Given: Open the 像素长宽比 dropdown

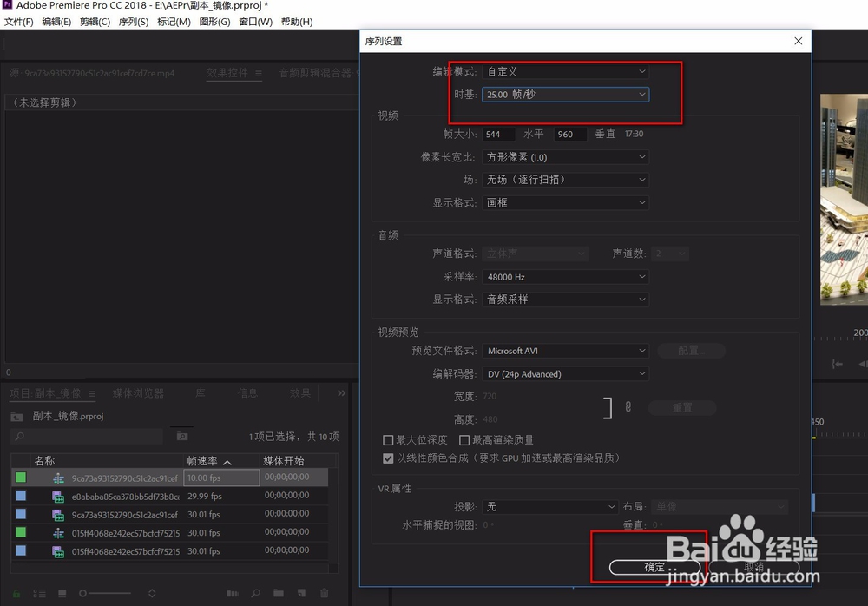Looking at the screenshot, I should tap(565, 157).
